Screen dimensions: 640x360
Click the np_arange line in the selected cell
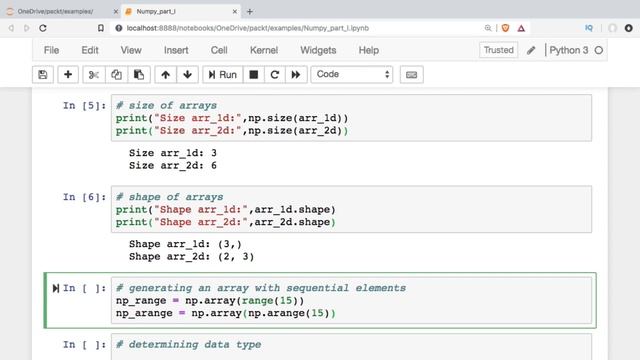(x=226, y=313)
